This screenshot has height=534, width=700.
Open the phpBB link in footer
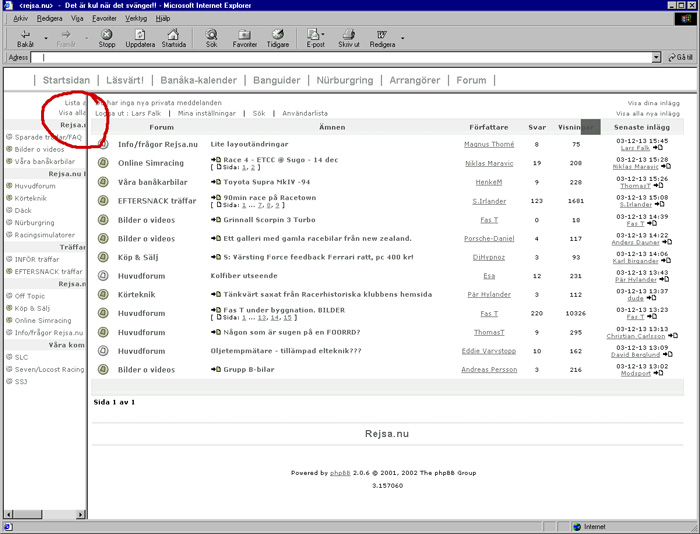tap(340, 473)
